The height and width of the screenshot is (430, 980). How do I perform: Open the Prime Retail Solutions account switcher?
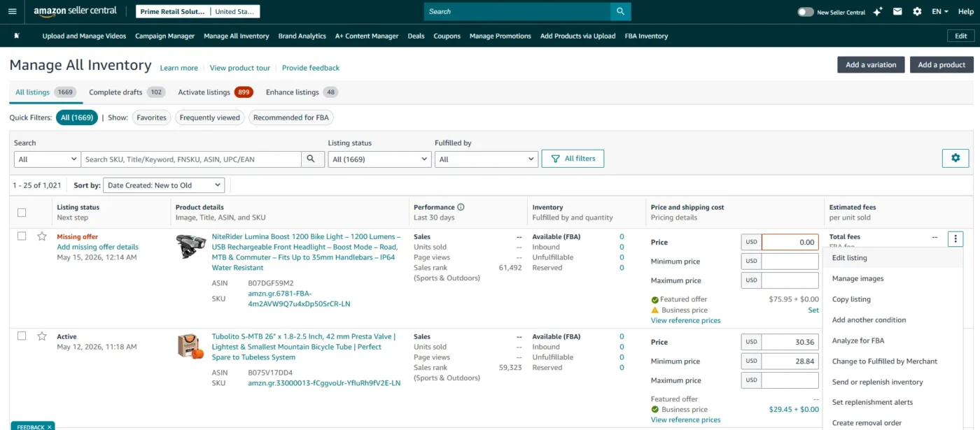point(198,12)
